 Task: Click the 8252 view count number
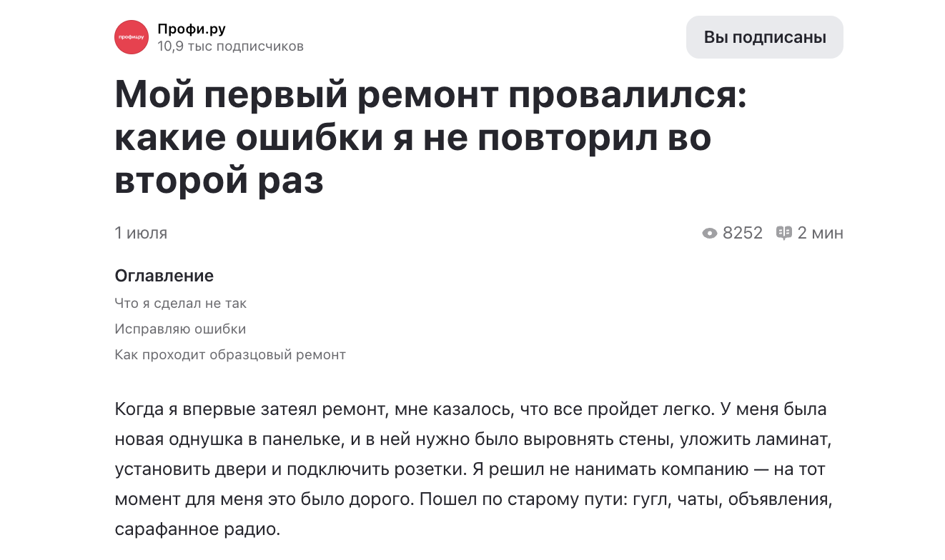(x=743, y=233)
